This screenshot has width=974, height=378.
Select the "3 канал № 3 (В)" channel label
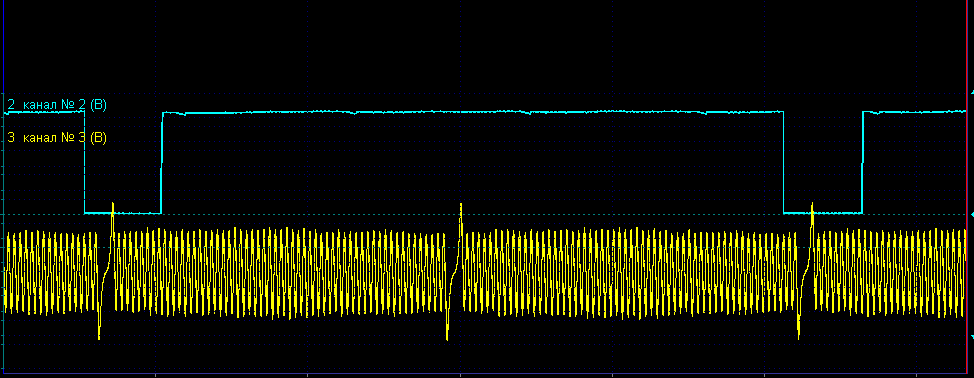pyautogui.click(x=57, y=138)
